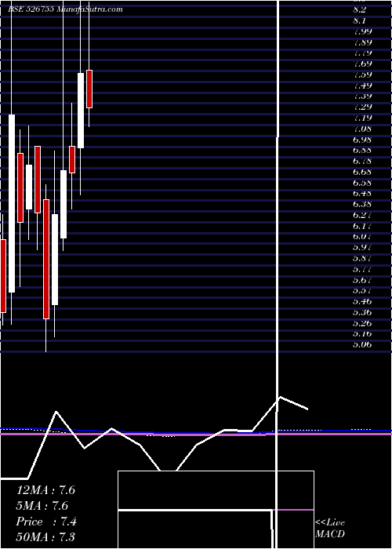Click the 5.77 price axis label
The height and width of the screenshot is (549, 392).
(362, 269)
